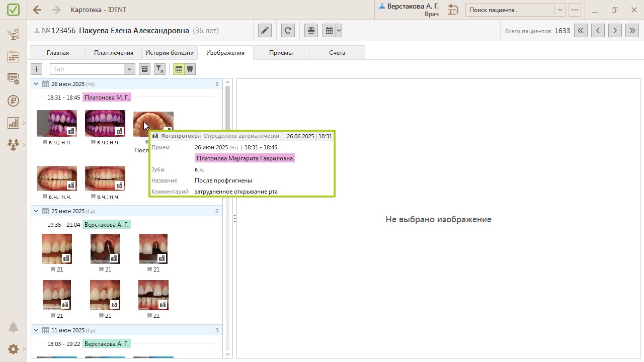Click return to previous patient card icon

(x=453, y=10)
